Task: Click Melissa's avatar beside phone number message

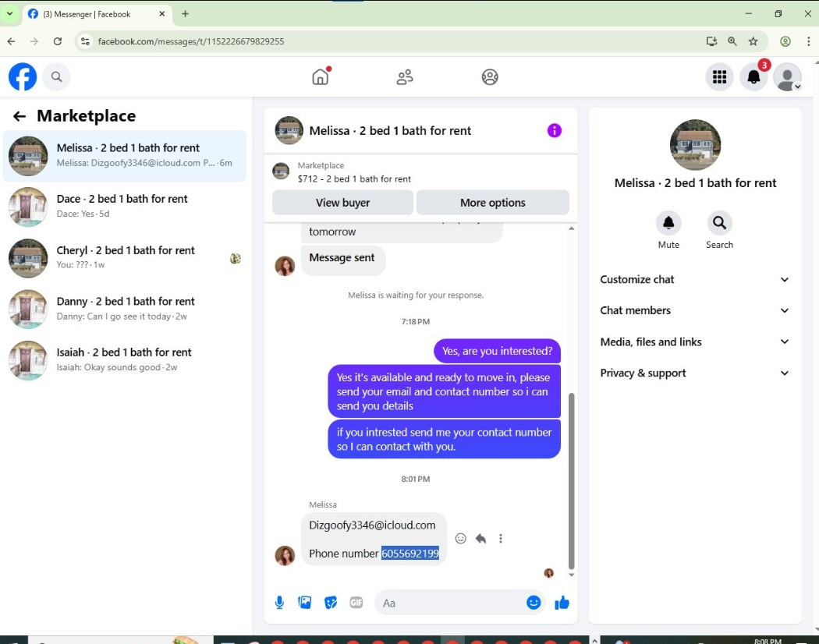Action: tap(285, 556)
